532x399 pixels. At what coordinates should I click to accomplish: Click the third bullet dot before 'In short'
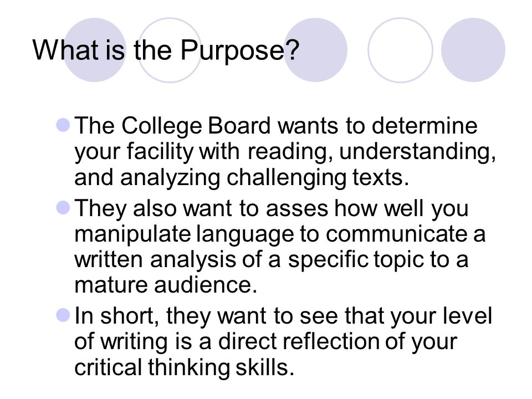(x=63, y=315)
